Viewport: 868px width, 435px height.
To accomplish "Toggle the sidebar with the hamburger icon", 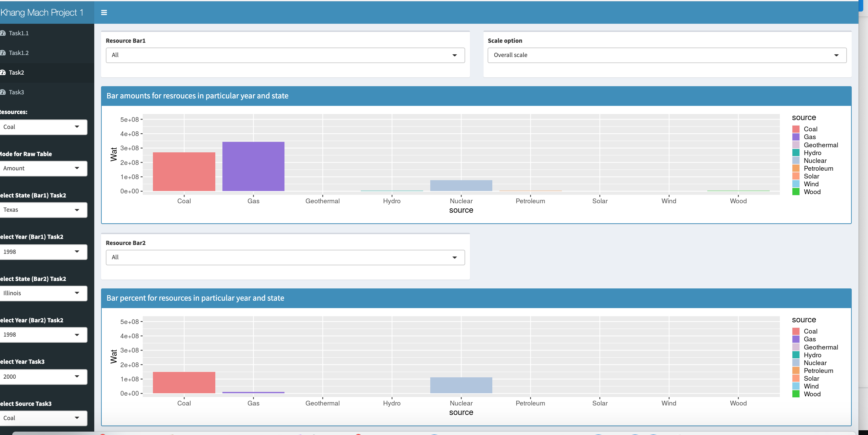I will click(x=104, y=13).
